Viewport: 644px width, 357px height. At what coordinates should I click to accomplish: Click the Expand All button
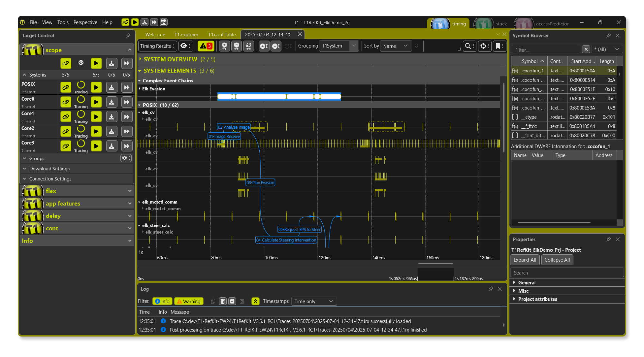525,260
